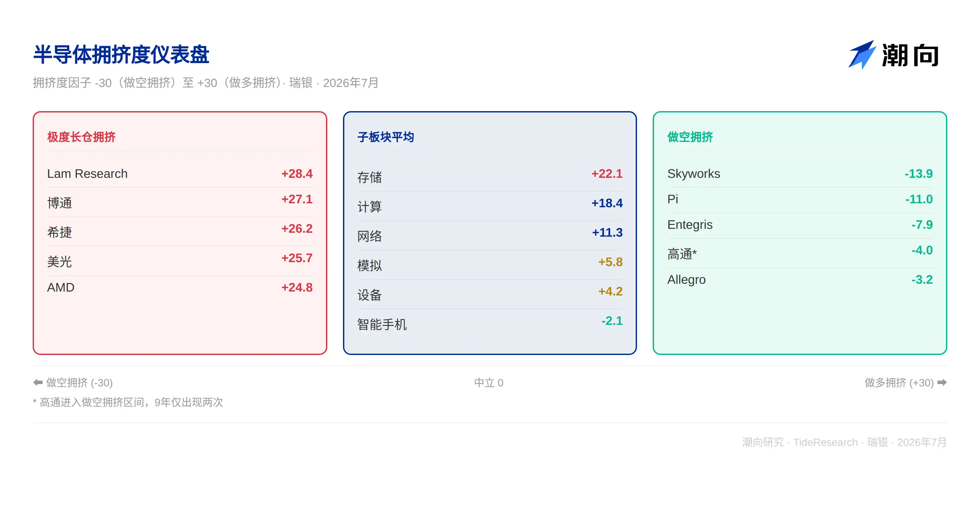The image size is (980, 523).
Task: Click the Skyworks row label
Action: [x=694, y=174]
